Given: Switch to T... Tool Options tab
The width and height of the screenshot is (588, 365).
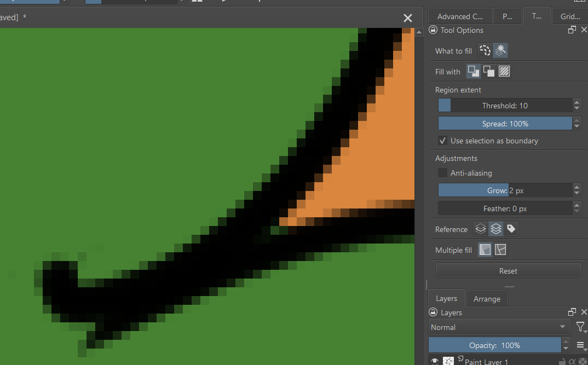Looking at the screenshot, I should pyautogui.click(x=537, y=16).
